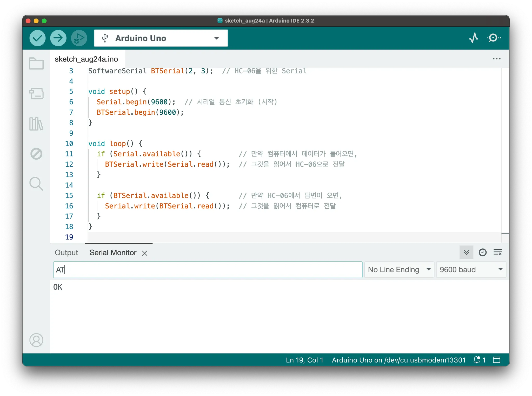Start debugging with the debug icon
The image size is (532, 396).
point(79,38)
